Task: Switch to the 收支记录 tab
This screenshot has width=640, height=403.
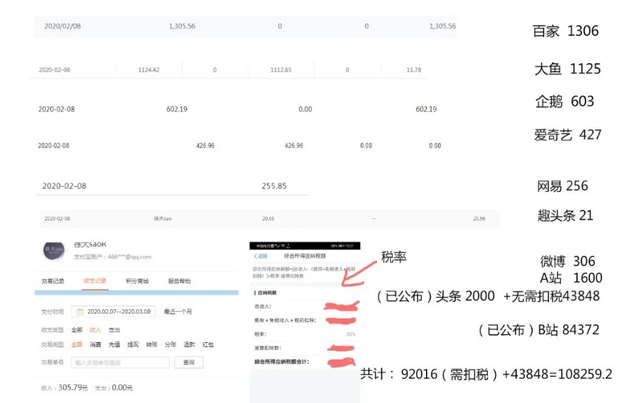Action: pyautogui.click(x=95, y=281)
